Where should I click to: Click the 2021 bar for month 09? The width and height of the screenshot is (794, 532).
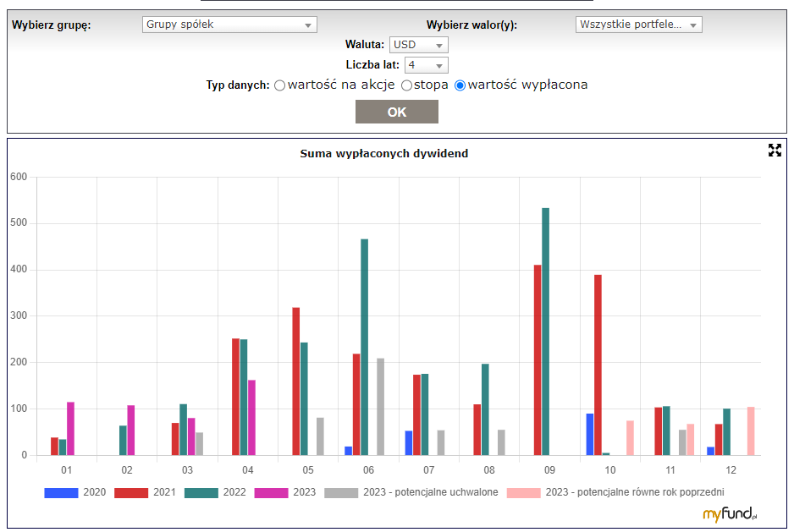(x=538, y=360)
